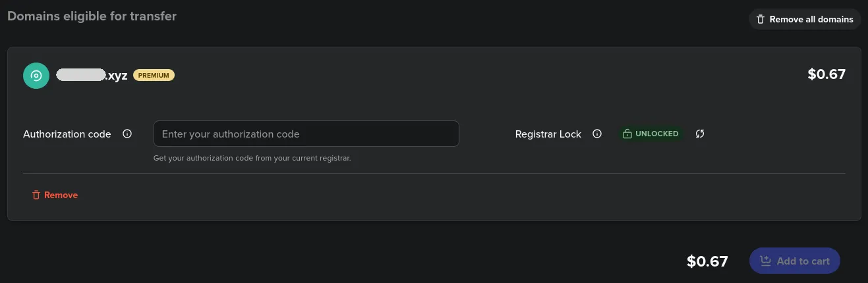Viewport: 868px width, 283px height.
Task: Click the $0.67 total beside Add to cart
Action: point(707,261)
